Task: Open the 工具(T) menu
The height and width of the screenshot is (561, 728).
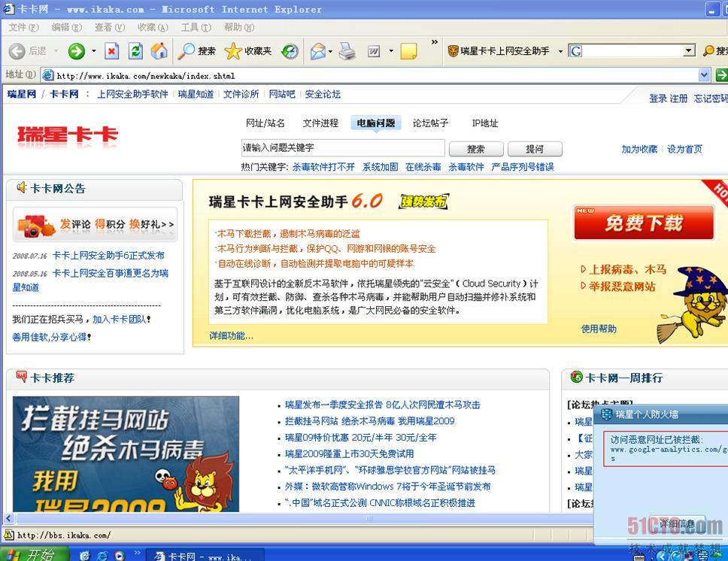Action: point(196,27)
